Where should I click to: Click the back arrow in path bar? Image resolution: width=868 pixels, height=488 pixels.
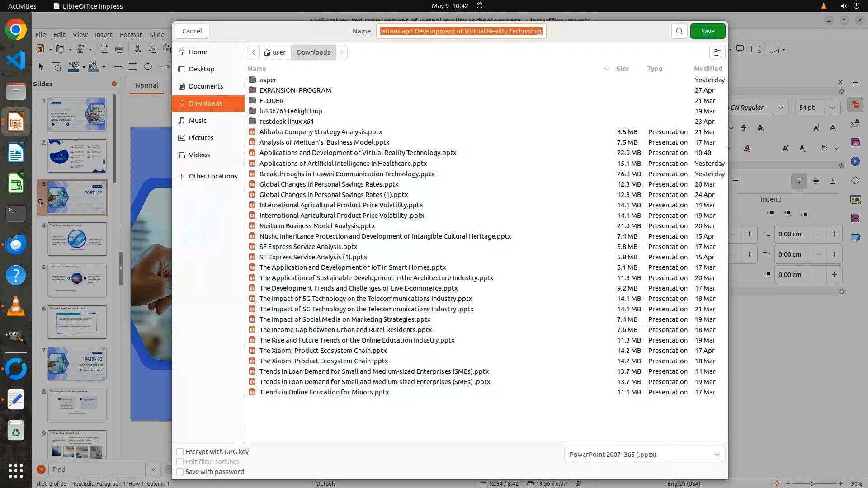point(254,52)
